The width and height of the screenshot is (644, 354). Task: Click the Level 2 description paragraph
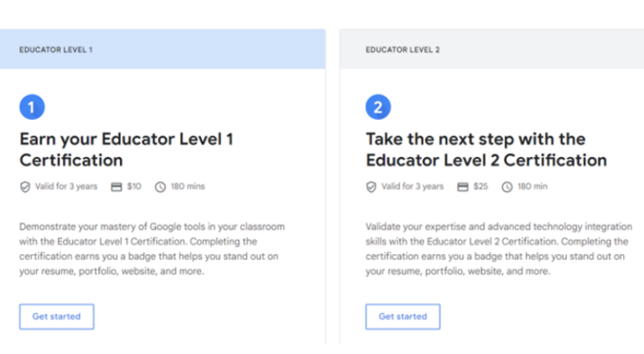point(498,249)
